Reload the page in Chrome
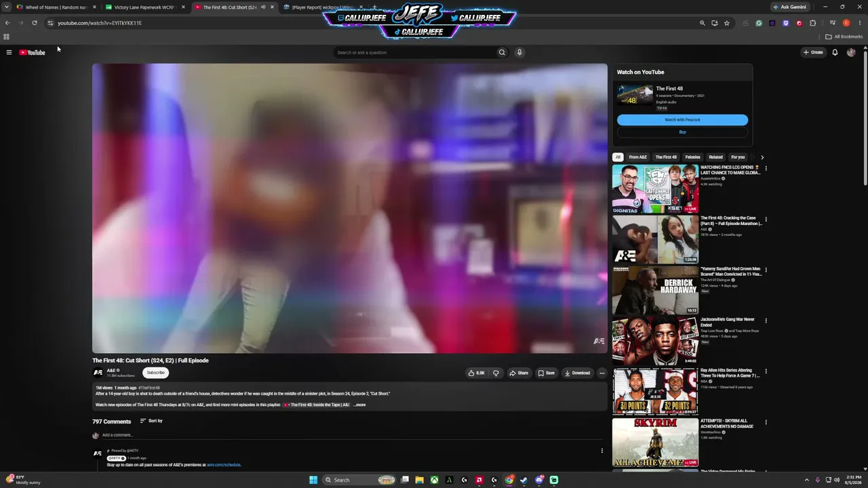 (x=35, y=23)
